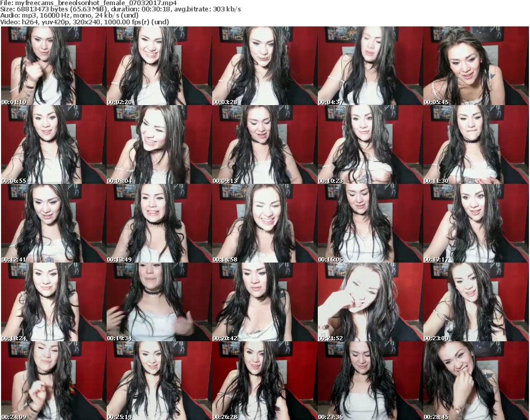Viewport: 530px width, 420px height.
Task: Open the thumbnail stamped 00:17:17
Action: pos(476,223)
